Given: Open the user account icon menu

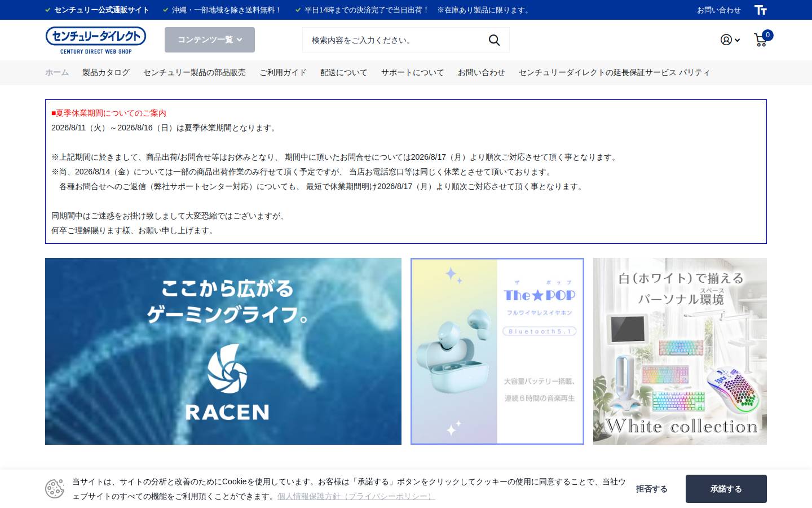Looking at the screenshot, I should pos(730,40).
